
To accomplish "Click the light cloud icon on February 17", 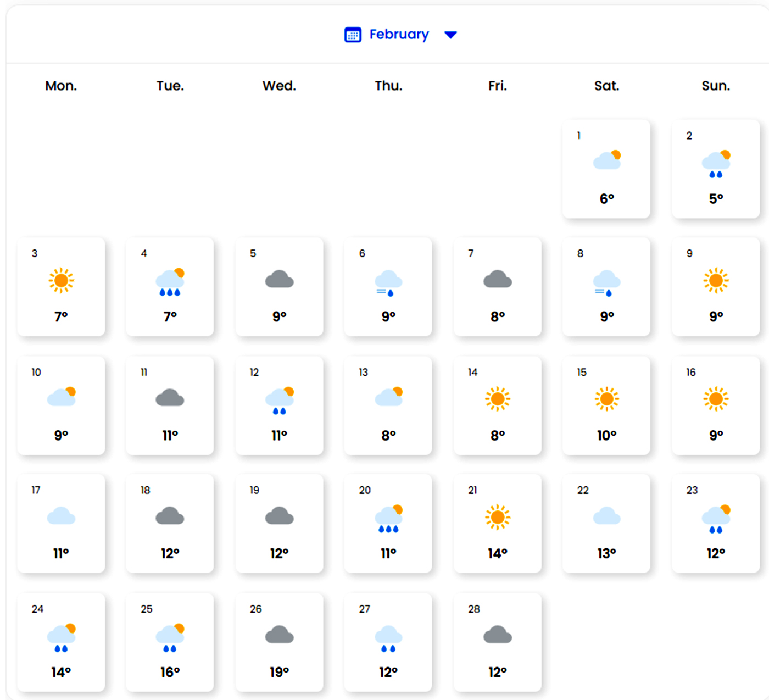I will click(61, 516).
